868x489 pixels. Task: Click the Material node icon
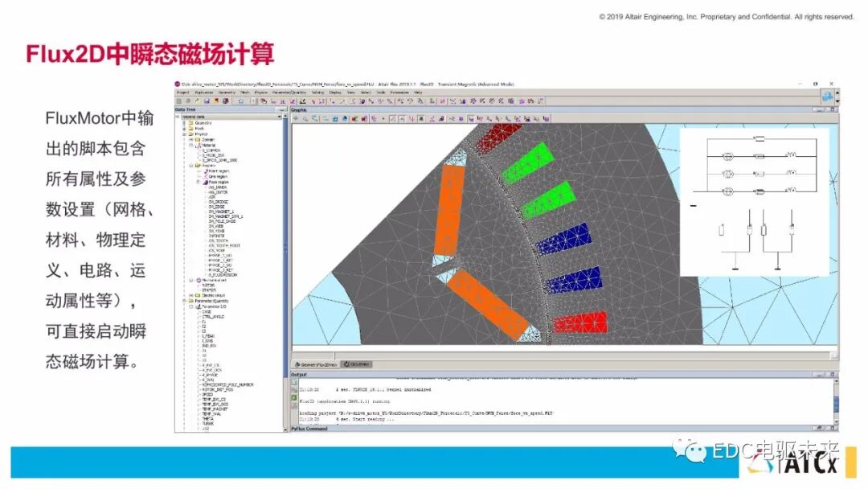pyautogui.click(x=199, y=145)
